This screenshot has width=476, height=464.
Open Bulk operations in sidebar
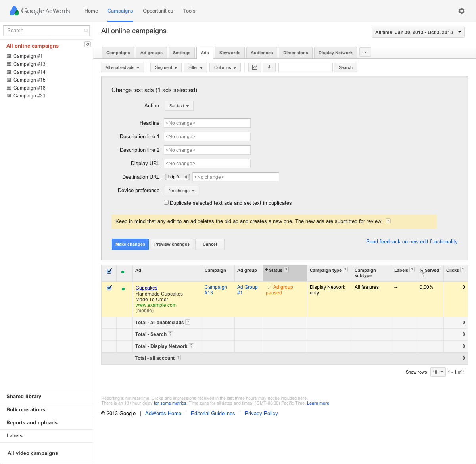(x=26, y=409)
